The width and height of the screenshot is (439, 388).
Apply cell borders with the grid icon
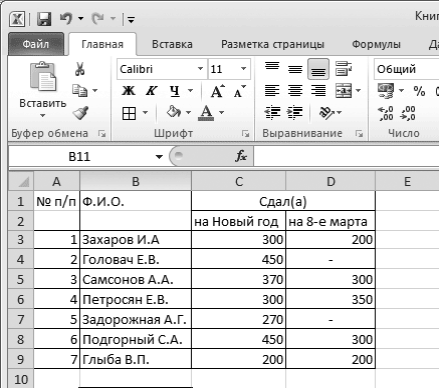(x=129, y=113)
